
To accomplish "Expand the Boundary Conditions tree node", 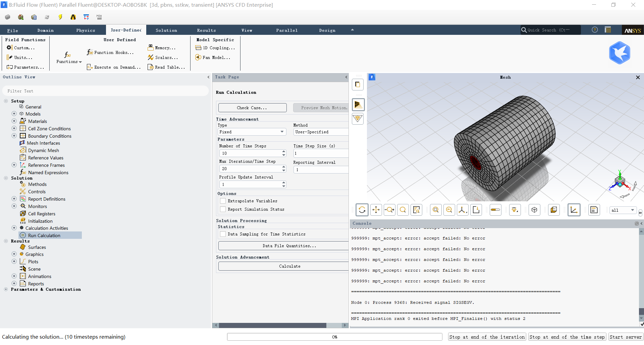I will point(14,136).
